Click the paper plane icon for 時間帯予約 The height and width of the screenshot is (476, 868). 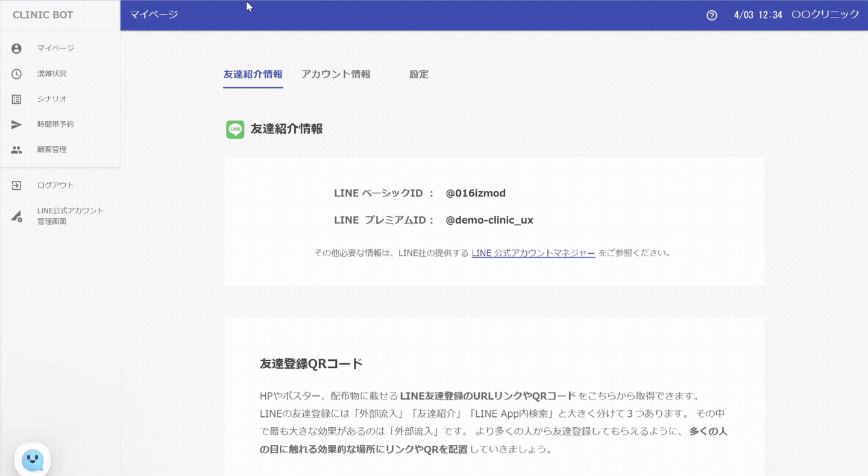(16, 125)
